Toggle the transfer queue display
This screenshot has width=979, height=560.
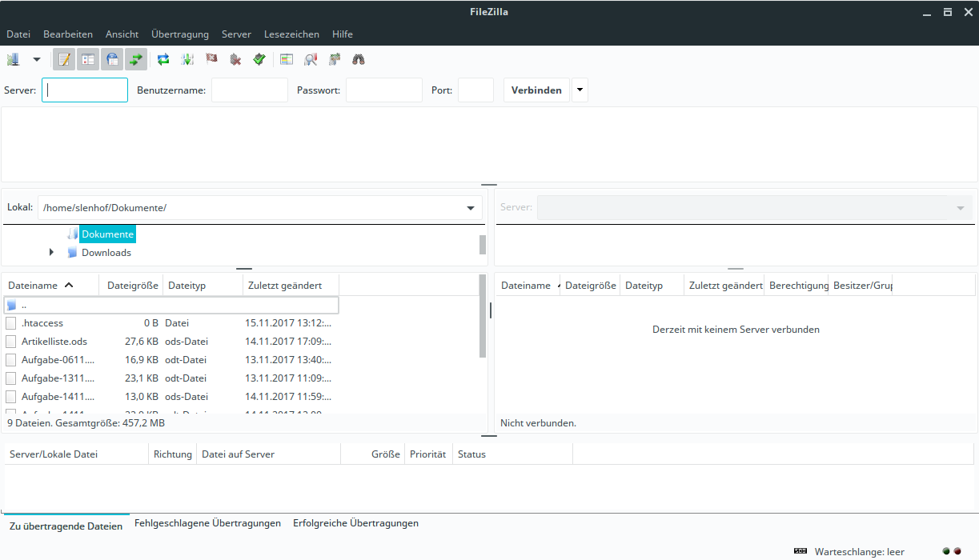tap(136, 59)
